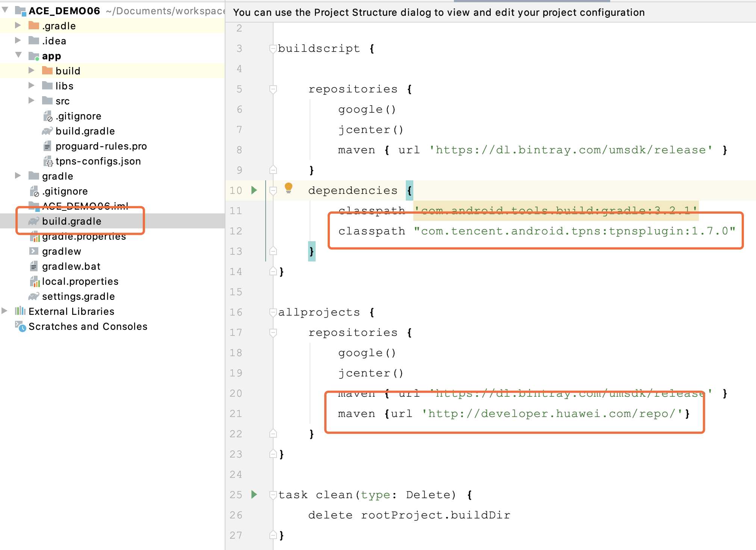756x550 pixels.
Task: Open app module build.gradle file
Action: 85,131
